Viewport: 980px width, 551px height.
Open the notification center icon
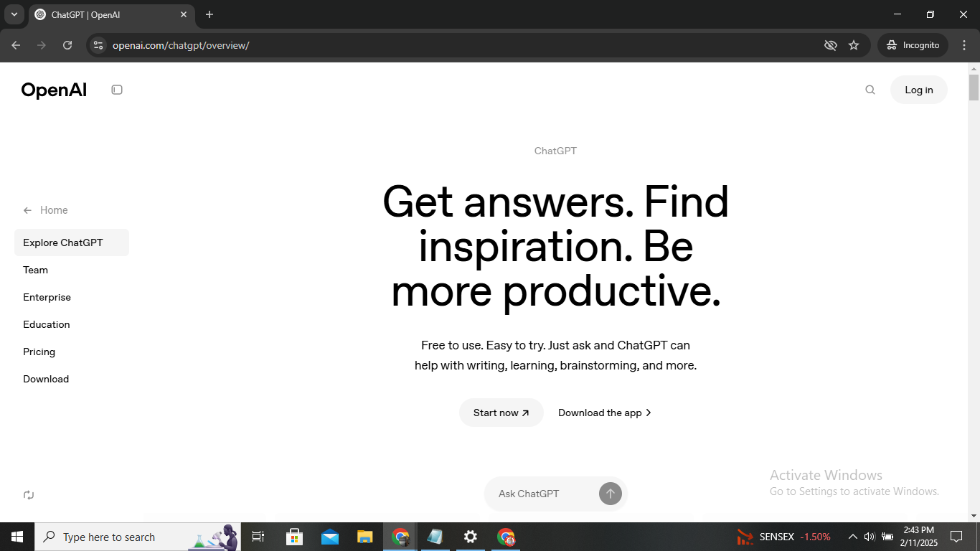point(956,537)
